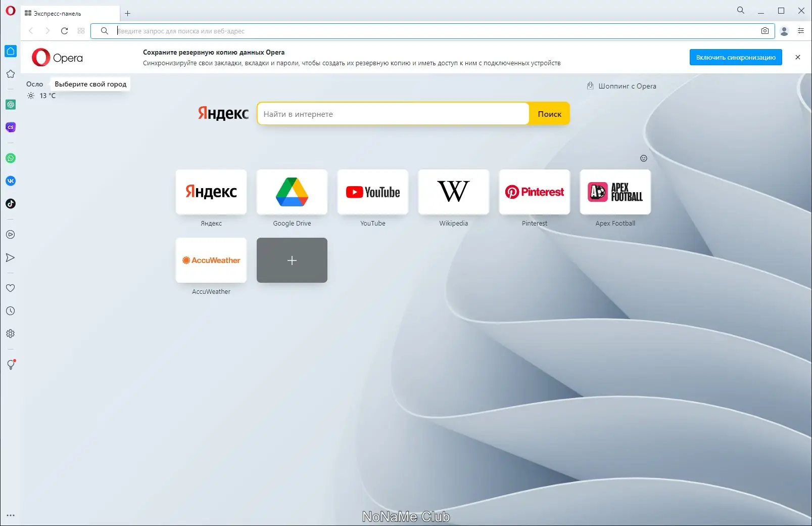Viewport: 812px width, 526px height.
Task: Click the lightbulb tips icon in the sidebar
Action: click(x=11, y=365)
